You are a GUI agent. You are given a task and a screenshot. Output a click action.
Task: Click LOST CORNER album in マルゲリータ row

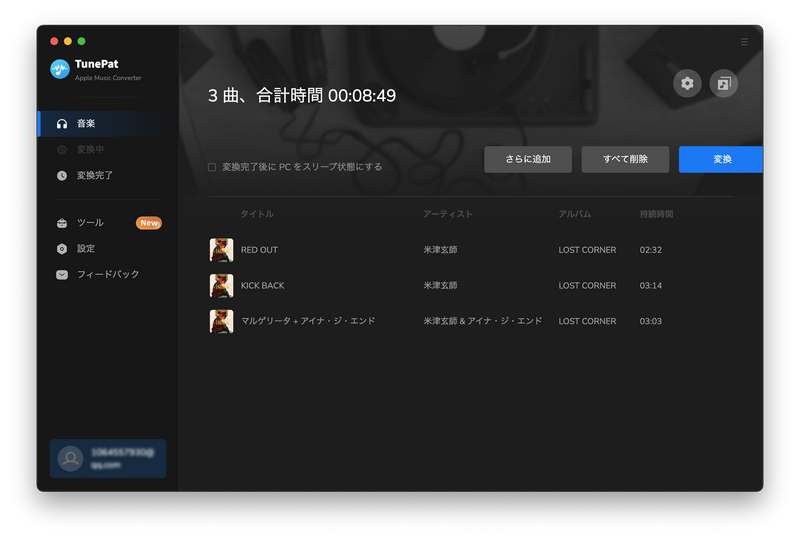click(587, 322)
